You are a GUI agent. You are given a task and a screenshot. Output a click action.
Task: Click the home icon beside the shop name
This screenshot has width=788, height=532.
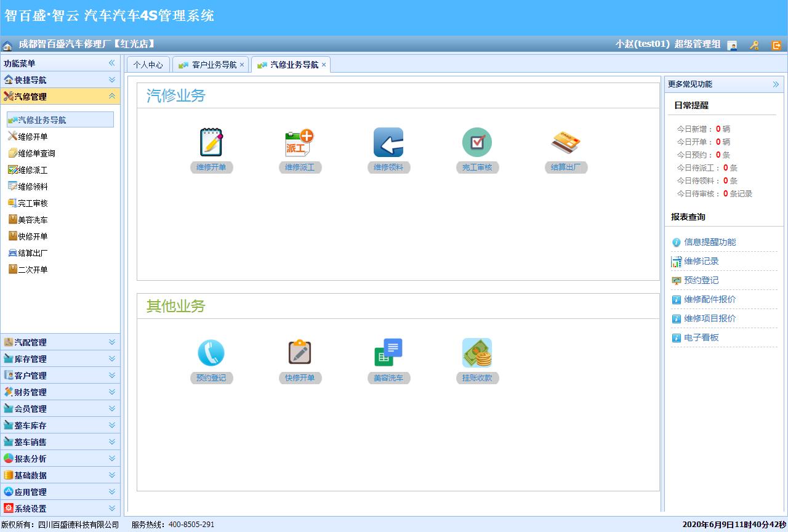pos(7,45)
